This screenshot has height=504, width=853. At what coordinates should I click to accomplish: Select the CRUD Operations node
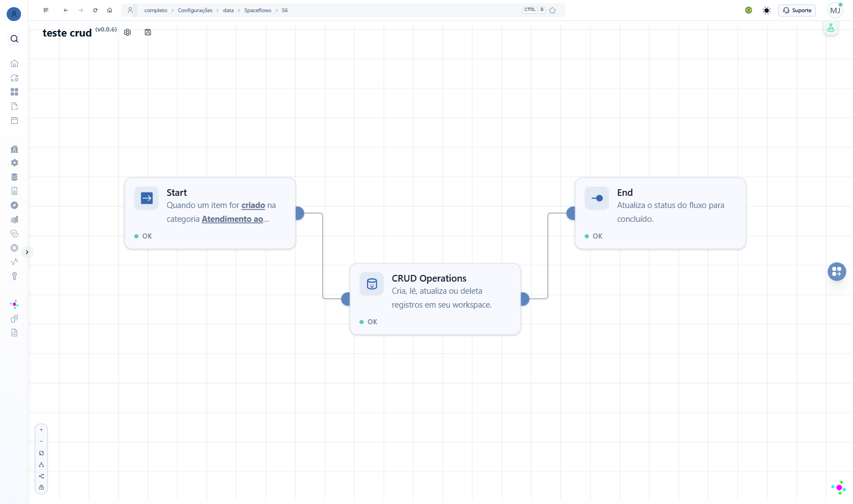(x=435, y=299)
